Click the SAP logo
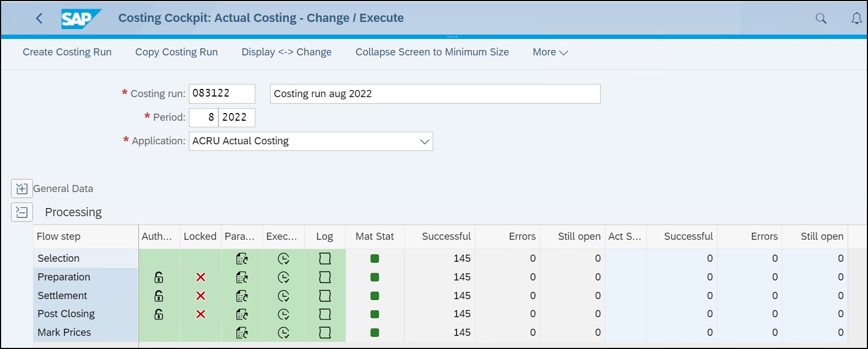This screenshot has width=868, height=349. [x=81, y=19]
